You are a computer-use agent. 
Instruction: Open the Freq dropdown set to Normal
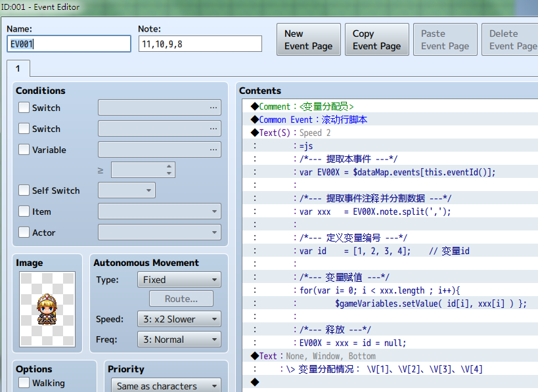coord(179,339)
